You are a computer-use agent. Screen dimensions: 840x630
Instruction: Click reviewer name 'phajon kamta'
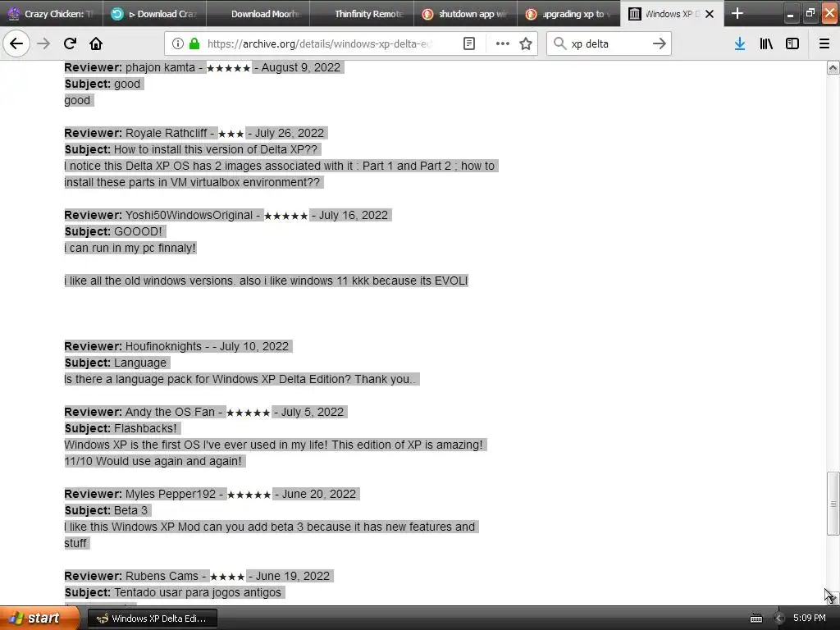pyautogui.click(x=160, y=67)
